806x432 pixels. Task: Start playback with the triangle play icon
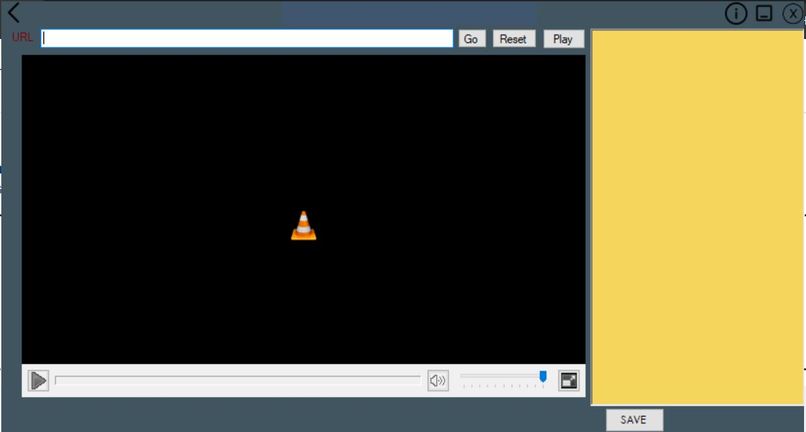click(38, 381)
